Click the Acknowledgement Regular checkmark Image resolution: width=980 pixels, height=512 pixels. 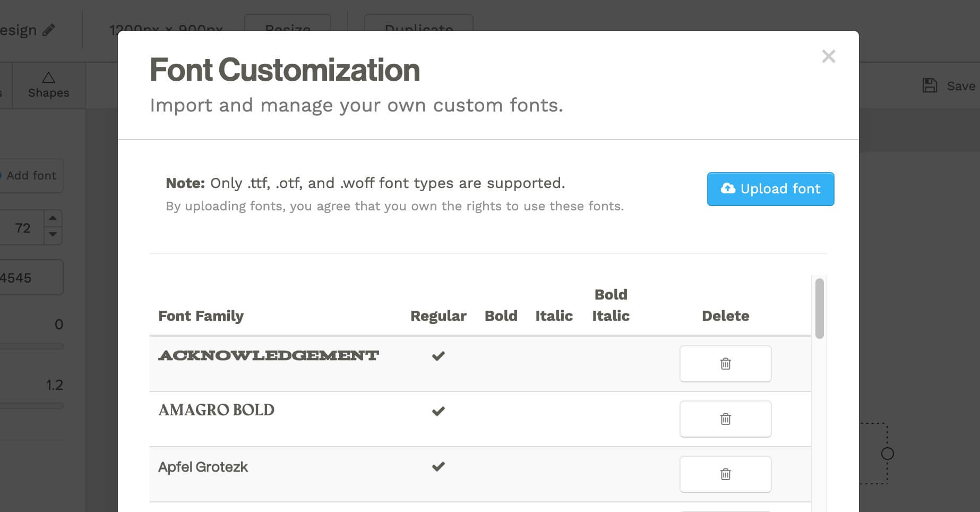[x=438, y=356]
